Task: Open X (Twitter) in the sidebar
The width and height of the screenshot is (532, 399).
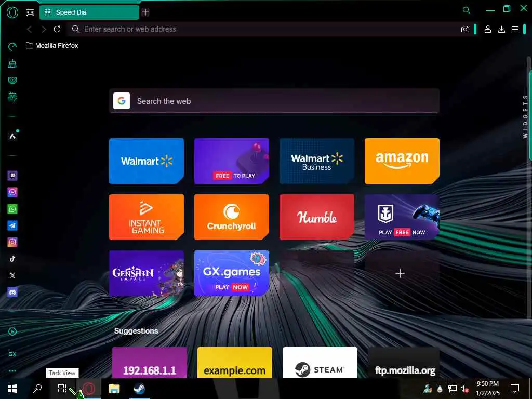Action: pos(12,275)
